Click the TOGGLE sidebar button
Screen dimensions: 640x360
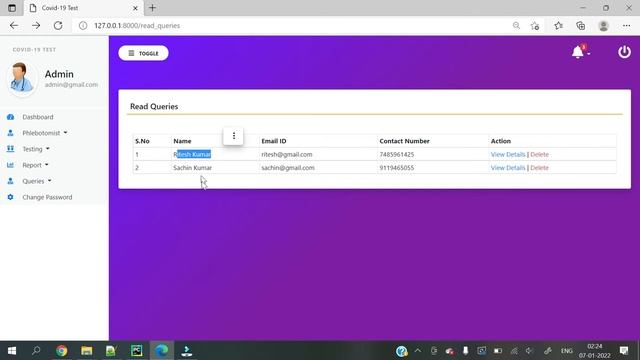click(143, 53)
